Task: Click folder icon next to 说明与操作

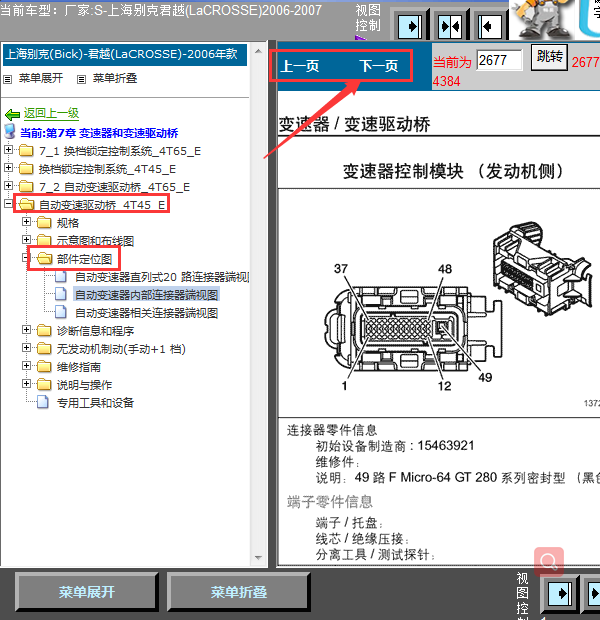Action: (44, 384)
